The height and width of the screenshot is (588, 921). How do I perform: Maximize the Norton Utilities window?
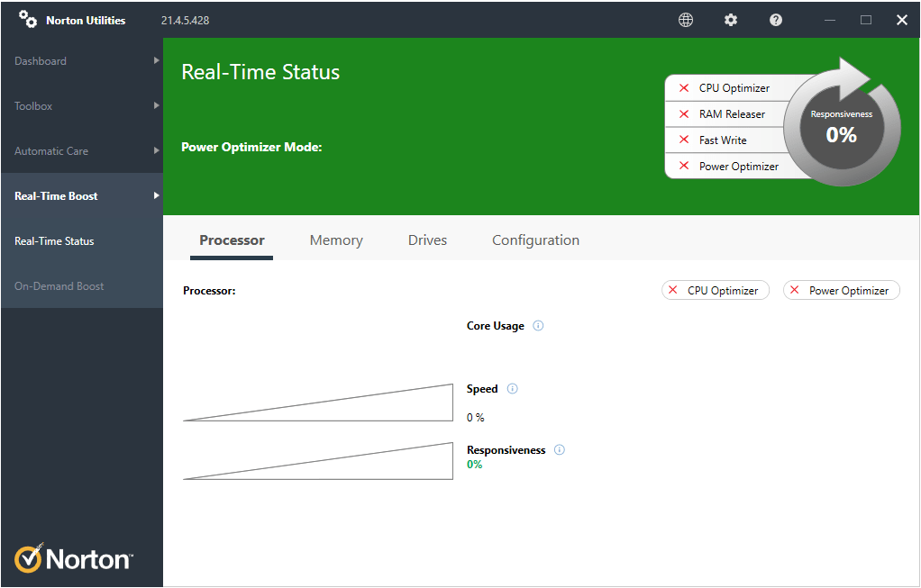[x=866, y=20]
